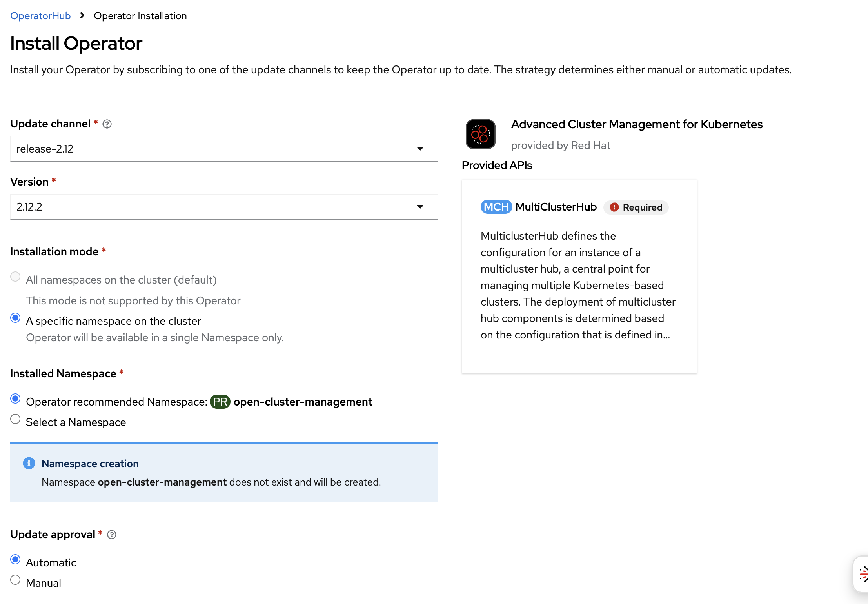Image resolution: width=868 pixels, height=604 pixels.
Task: Expand the Update channel release-2.12 dropdown
Action: (224, 149)
